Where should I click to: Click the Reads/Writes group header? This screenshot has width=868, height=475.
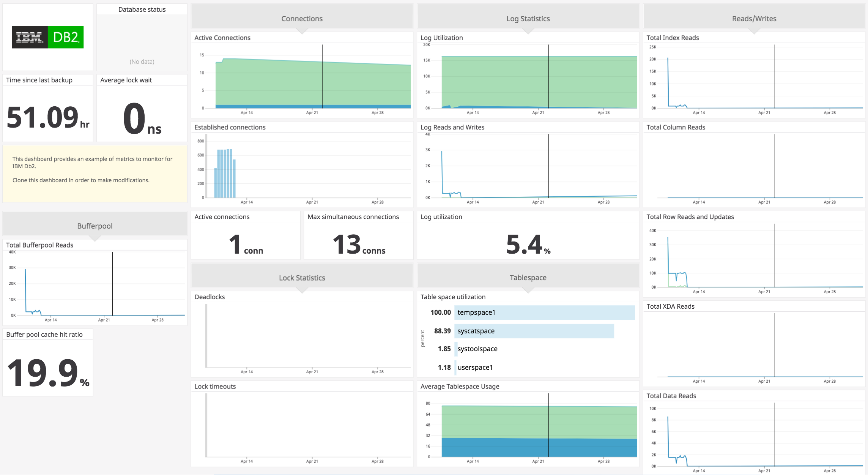pyautogui.click(x=754, y=19)
